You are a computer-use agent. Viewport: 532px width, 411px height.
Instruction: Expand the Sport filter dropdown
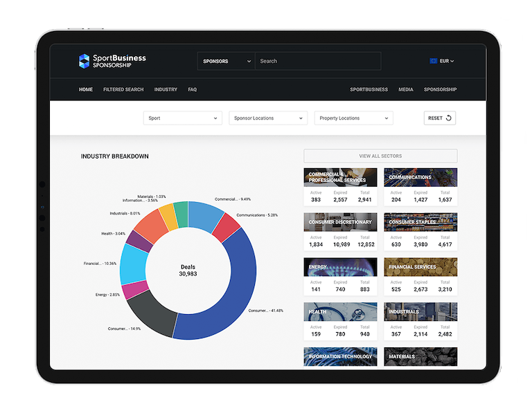point(183,118)
